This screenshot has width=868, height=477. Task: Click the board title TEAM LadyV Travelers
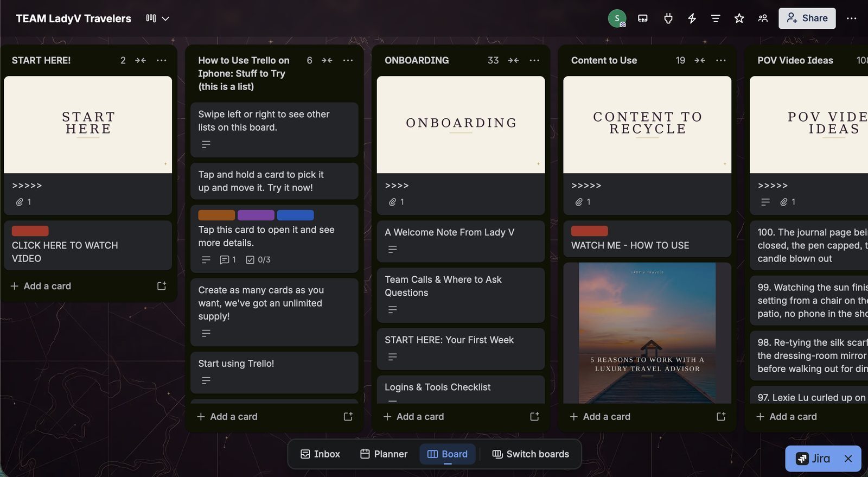coord(73,18)
